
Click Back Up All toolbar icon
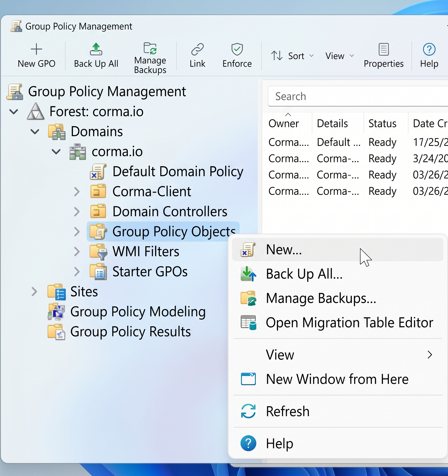pos(96,49)
